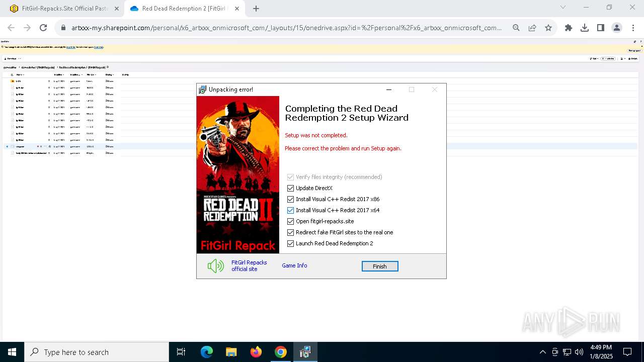The width and height of the screenshot is (644, 362).
Task: Reload the SharePoint page
Action: tap(43, 28)
